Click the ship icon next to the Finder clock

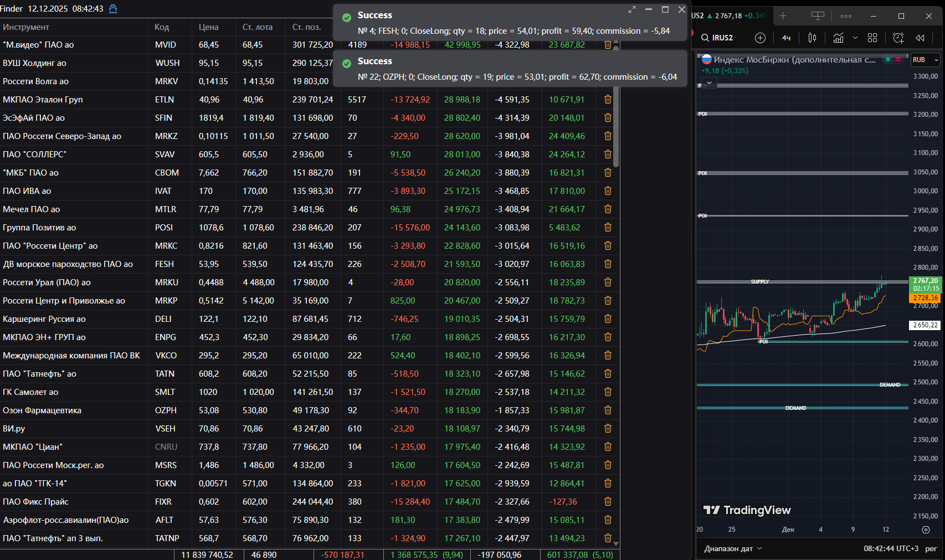point(113,9)
